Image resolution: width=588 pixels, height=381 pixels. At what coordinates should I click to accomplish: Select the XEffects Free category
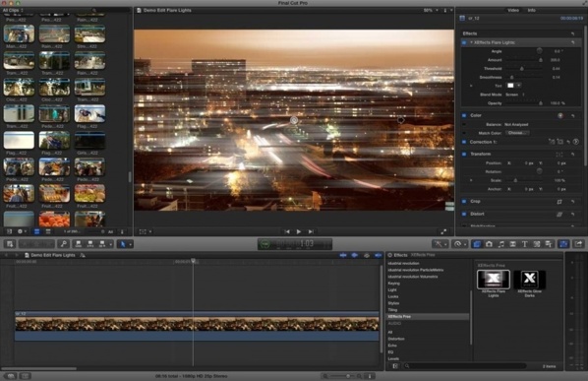tap(428, 316)
